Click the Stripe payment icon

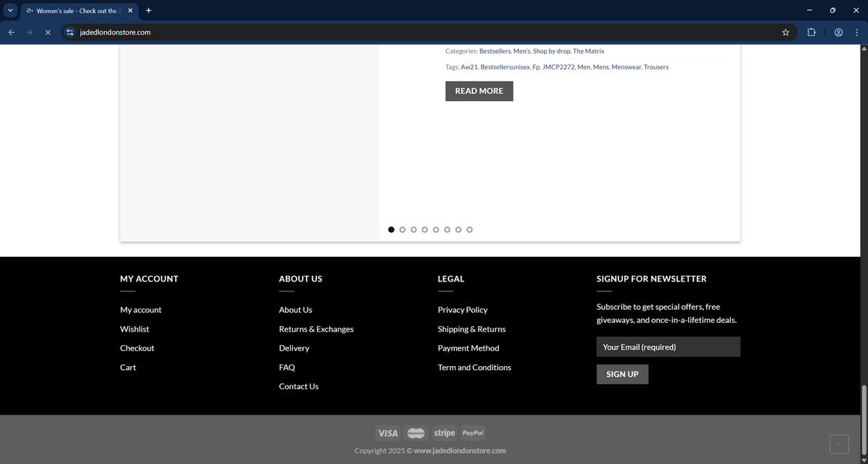pyautogui.click(x=445, y=433)
